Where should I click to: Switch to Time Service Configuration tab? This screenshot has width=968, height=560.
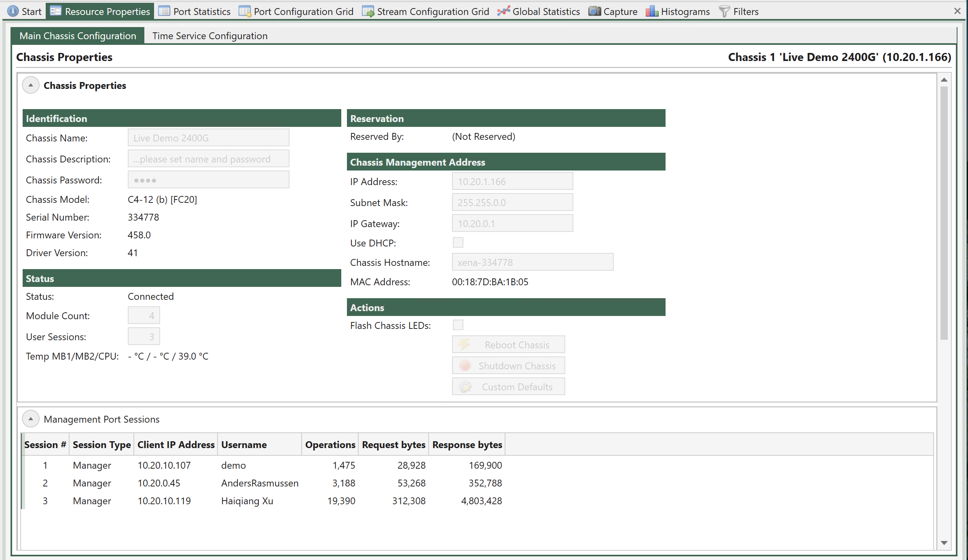(209, 35)
